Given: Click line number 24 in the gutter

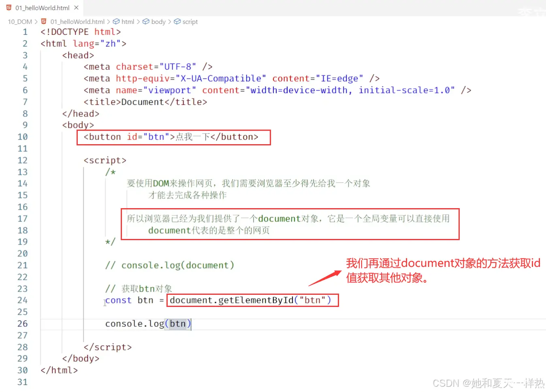Looking at the screenshot, I should 23,300.
